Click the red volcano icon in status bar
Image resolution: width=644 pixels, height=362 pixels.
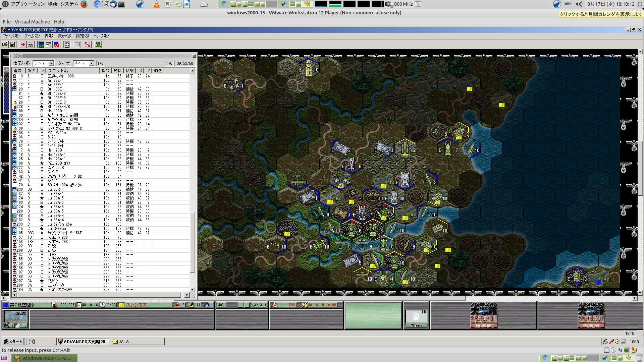tap(177, 305)
